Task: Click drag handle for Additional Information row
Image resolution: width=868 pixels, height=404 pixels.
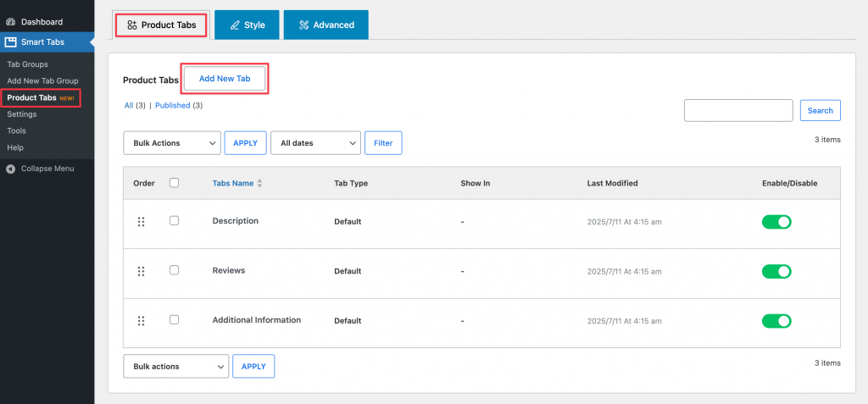Action: point(142,320)
